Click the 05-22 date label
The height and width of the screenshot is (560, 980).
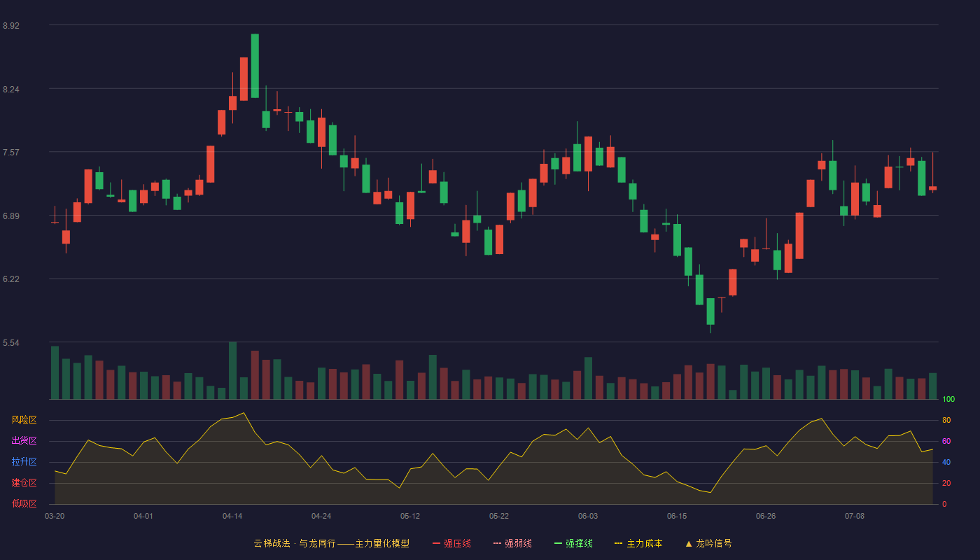(x=499, y=516)
